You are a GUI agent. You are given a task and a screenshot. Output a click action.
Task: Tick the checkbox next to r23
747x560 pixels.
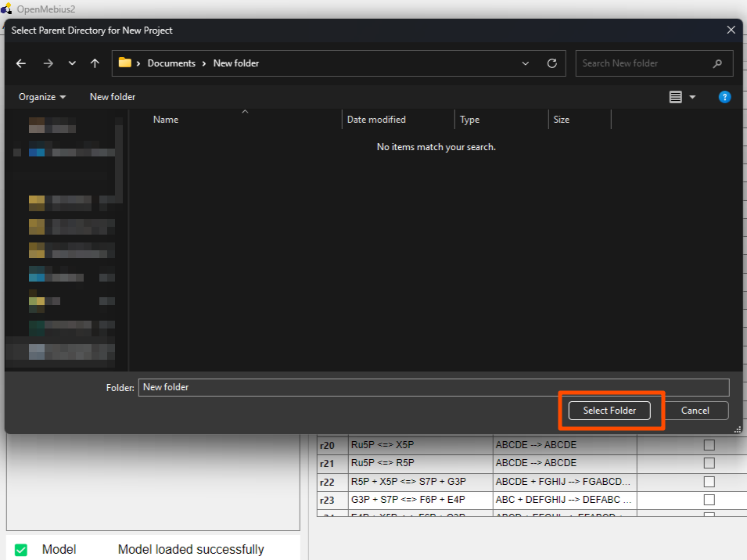[x=709, y=499]
